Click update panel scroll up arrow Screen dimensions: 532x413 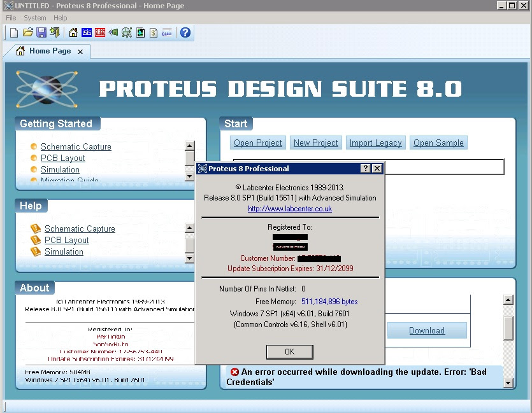[x=508, y=300]
